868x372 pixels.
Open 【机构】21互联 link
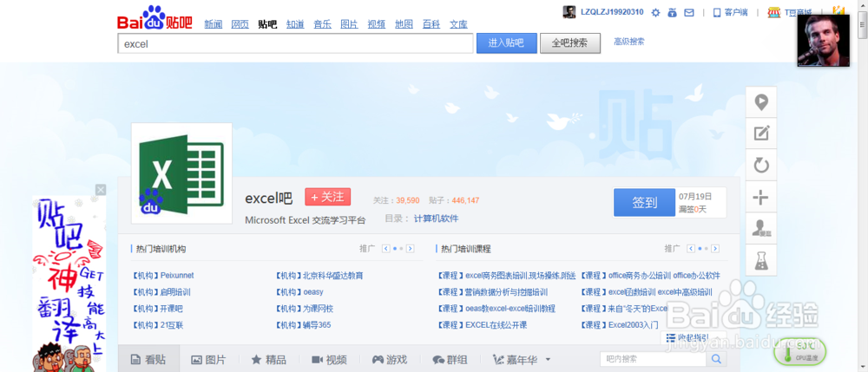157,325
